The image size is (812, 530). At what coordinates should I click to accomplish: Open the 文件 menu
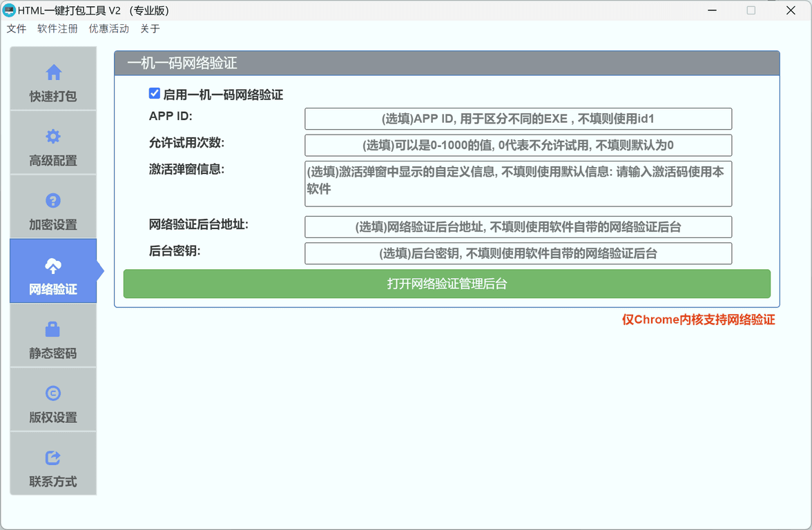click(x=16, y=29)
